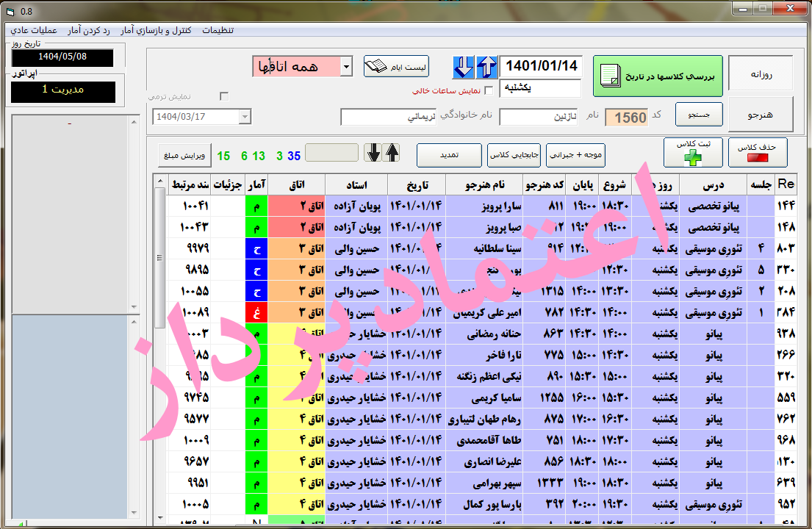Open لیست ایام book icon button

[396, 67]
